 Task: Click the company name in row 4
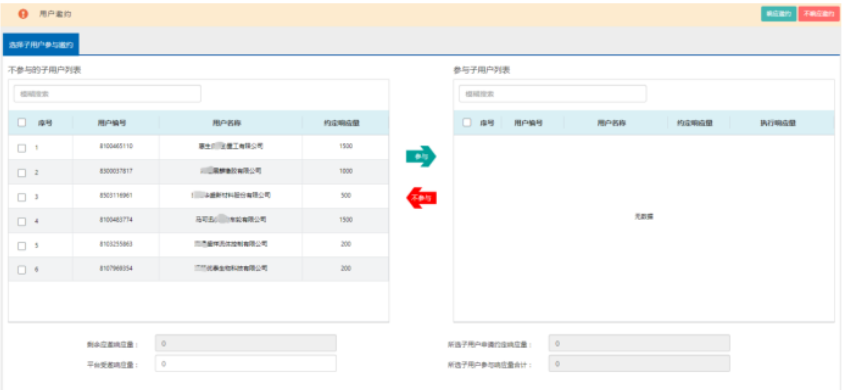coord(231,219)
